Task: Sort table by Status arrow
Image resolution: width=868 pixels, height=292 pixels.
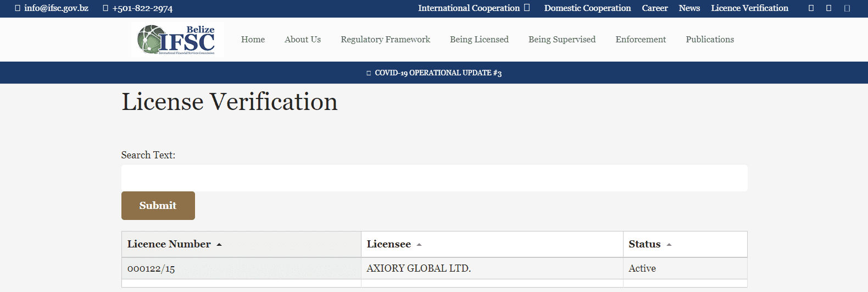Action: point(669,245)
